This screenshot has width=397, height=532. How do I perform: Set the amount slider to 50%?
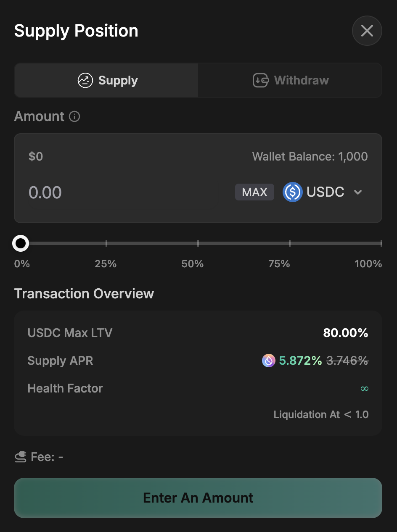point(198,243)
